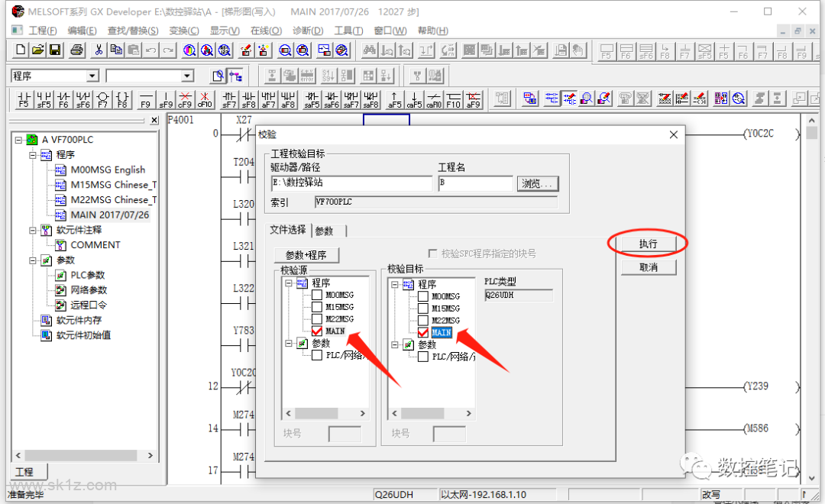This screenshot has height=504, width=825.
Task: Collapse the A VF700PLC project root
Action: point(18,140)
